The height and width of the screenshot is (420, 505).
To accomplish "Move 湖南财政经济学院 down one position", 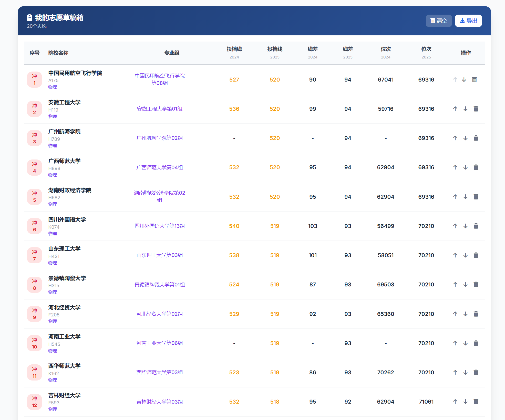I will click(x=466, y=197).
